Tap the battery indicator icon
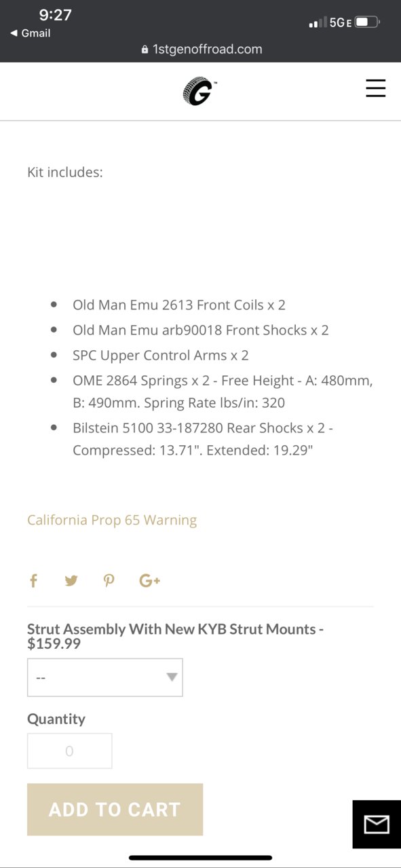This screenshot has width=401, height=868. pos(367,22)
